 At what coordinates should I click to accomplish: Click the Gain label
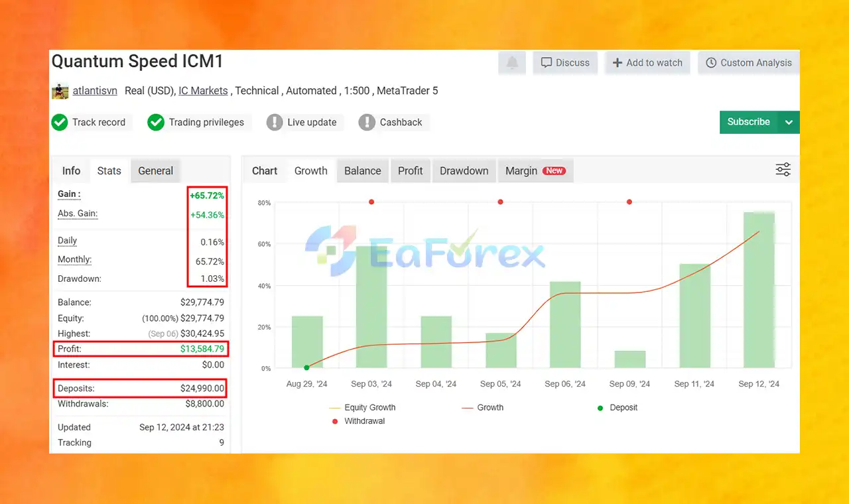click(x=69, y=194)
